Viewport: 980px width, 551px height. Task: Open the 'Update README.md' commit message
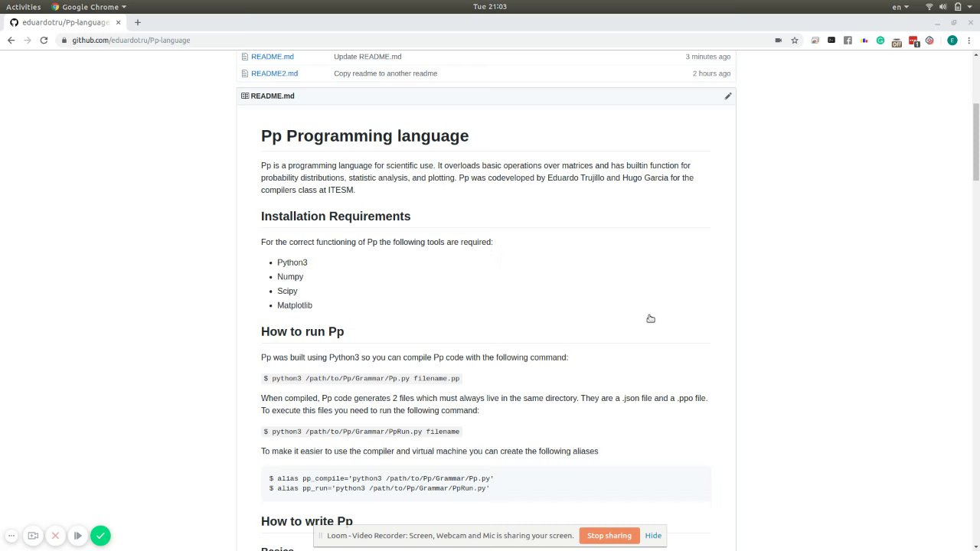point(367,57)
